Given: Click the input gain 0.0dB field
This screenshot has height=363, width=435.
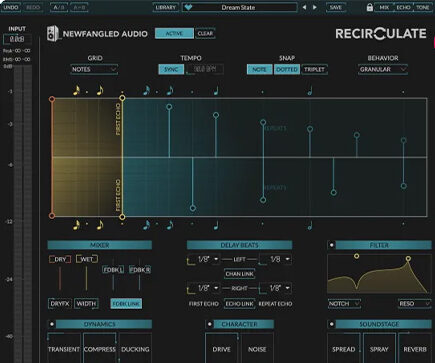Looking at the screenshot, I should point(17,39).
